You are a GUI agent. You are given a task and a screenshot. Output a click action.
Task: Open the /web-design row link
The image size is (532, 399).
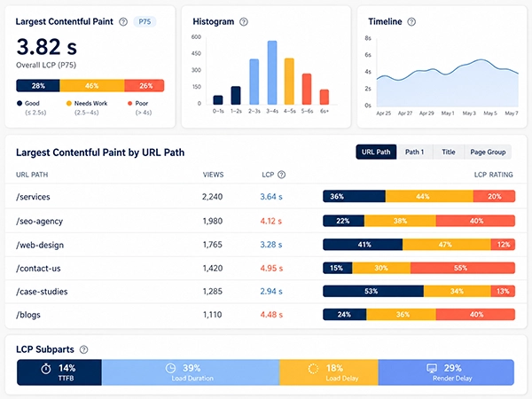click(x=40, y=245)
